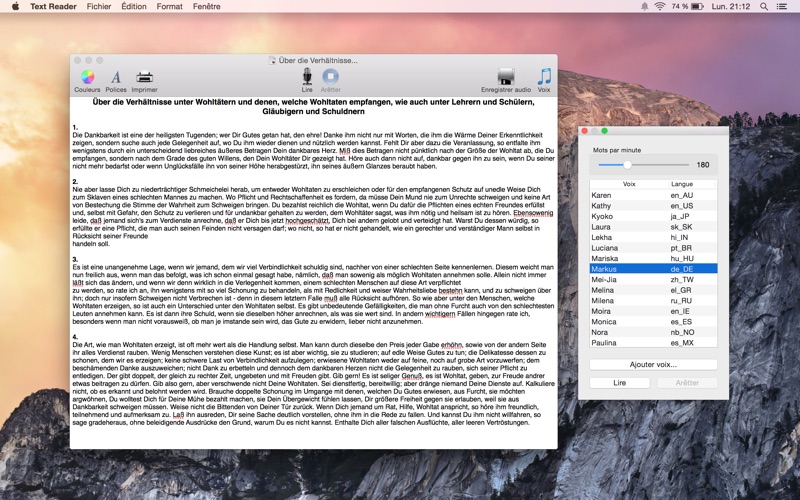This screenshot has height=500, width=800.
Task: Click the Enregistrer audio icon
Action: [506, 77]
